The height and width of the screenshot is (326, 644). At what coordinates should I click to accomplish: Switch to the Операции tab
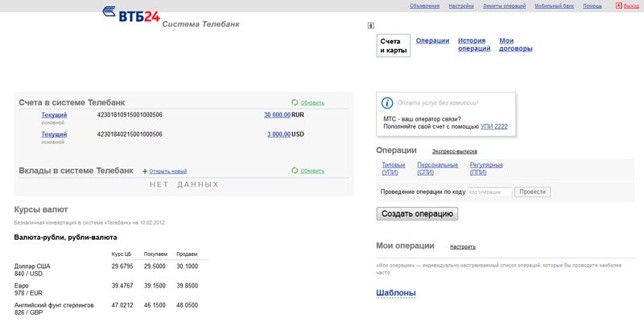(x=432, y=40)
